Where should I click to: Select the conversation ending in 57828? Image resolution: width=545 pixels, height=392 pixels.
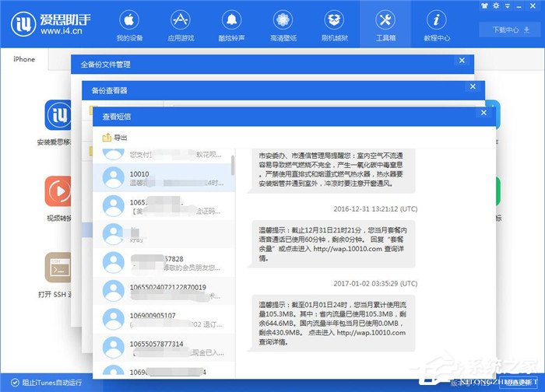(x=163, y=262)
